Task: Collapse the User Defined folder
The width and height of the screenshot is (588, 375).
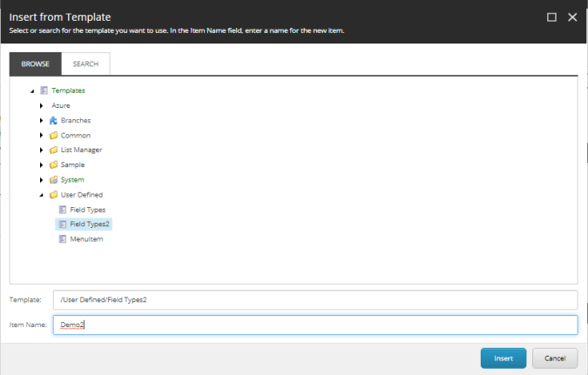Action: tap(41, 194)
